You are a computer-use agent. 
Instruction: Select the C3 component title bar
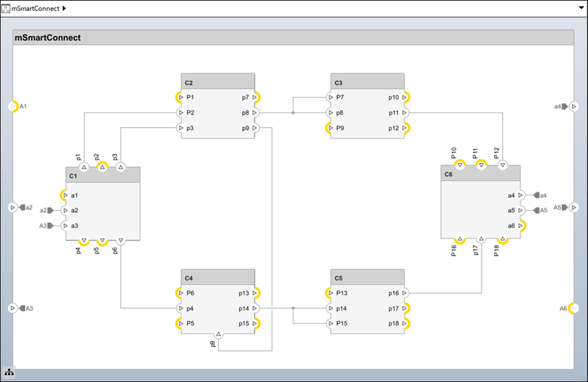pyautogui.click(x=367, y=82)
